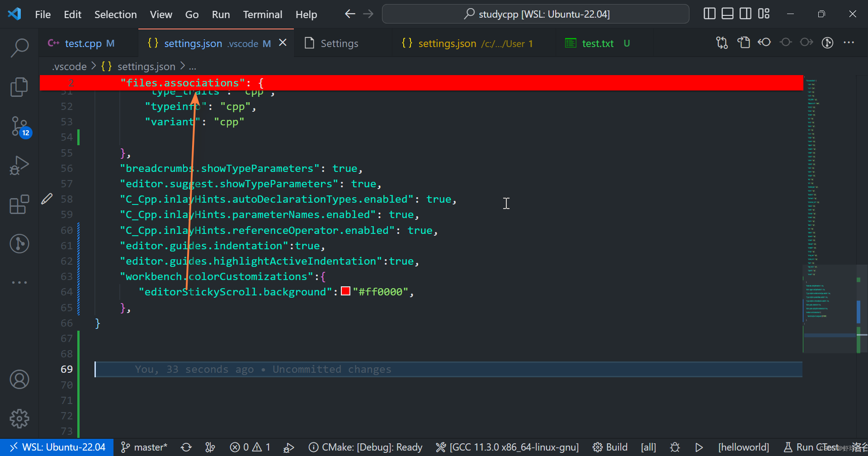The width and height of the screenshot is (868, 456).
Task: Click the compare changes icon in editor toolbar
Action: 722,43
